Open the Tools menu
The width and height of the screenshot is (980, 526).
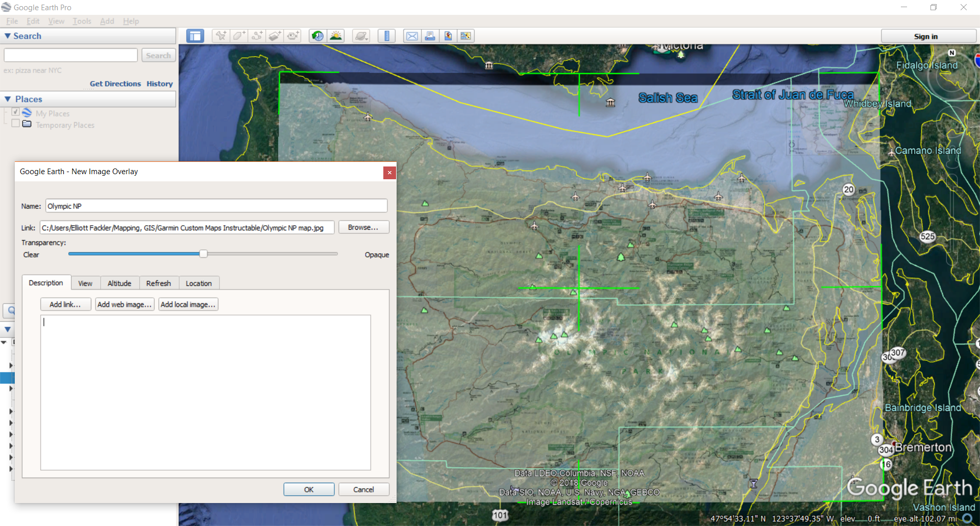point(82,21)
